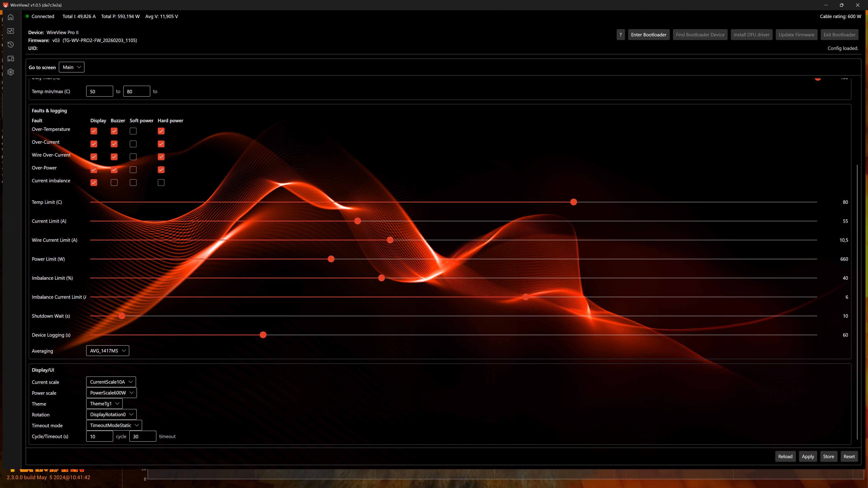Open the History sidebar icon

11,45
